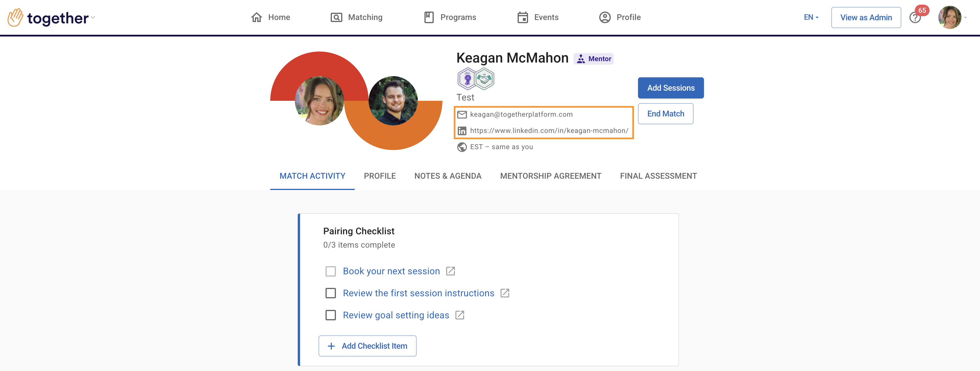
Task: Click the help question mark icon
Action: click(x=915, y=17)
